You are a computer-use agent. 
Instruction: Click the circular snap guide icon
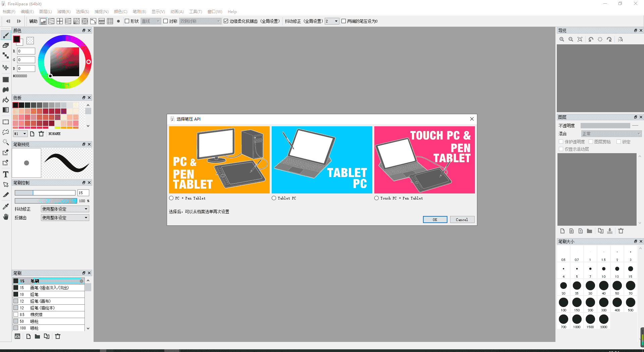coord(85,21)
